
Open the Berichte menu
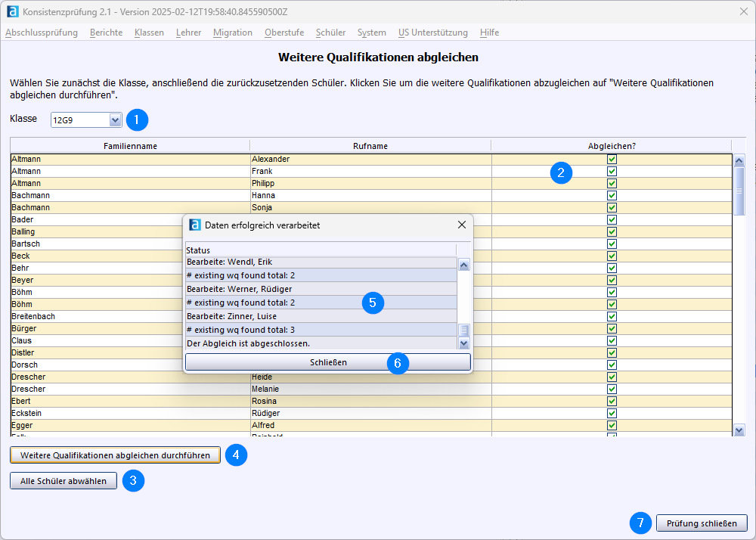(106, 33)
